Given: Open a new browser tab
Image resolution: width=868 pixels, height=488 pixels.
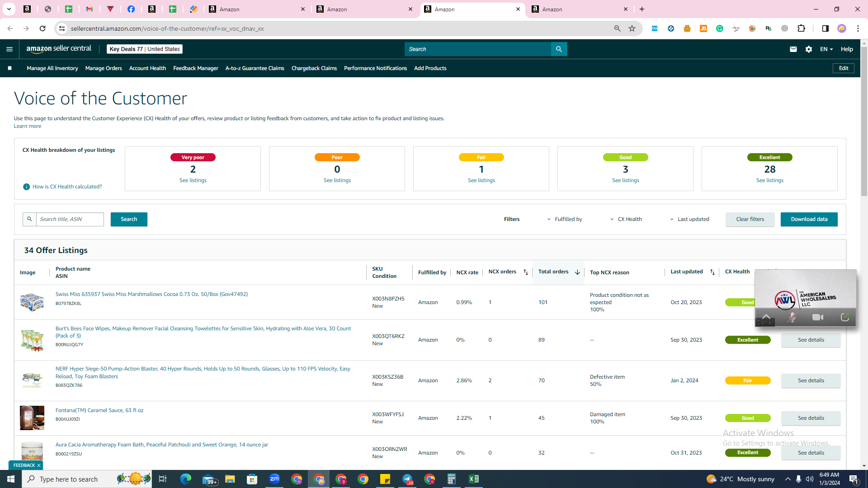Looking at the screenshot, I should coord(642,9).
